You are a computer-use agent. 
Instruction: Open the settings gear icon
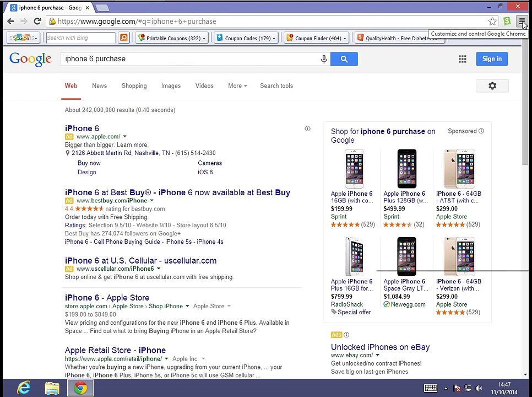[x=492, y=85]
